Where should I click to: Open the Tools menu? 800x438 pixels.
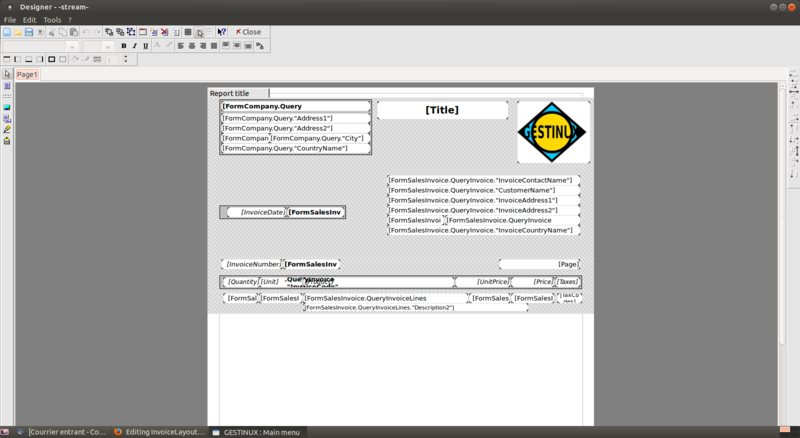52,19
